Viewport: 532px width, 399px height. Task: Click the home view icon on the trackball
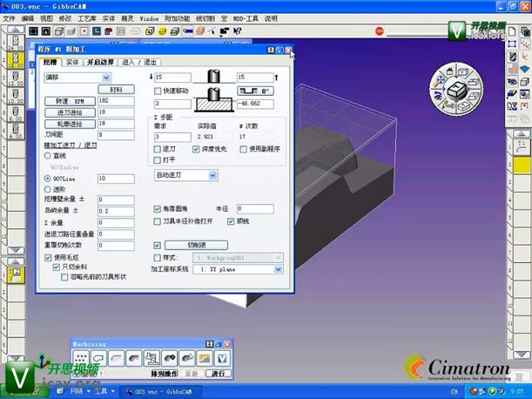point(450,71)
